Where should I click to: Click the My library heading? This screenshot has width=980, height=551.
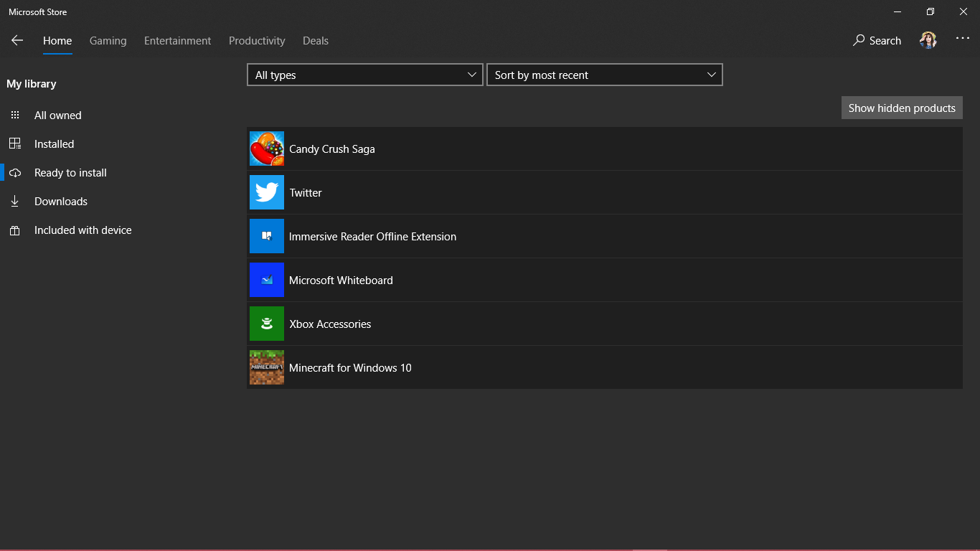[x=32, y=84]
